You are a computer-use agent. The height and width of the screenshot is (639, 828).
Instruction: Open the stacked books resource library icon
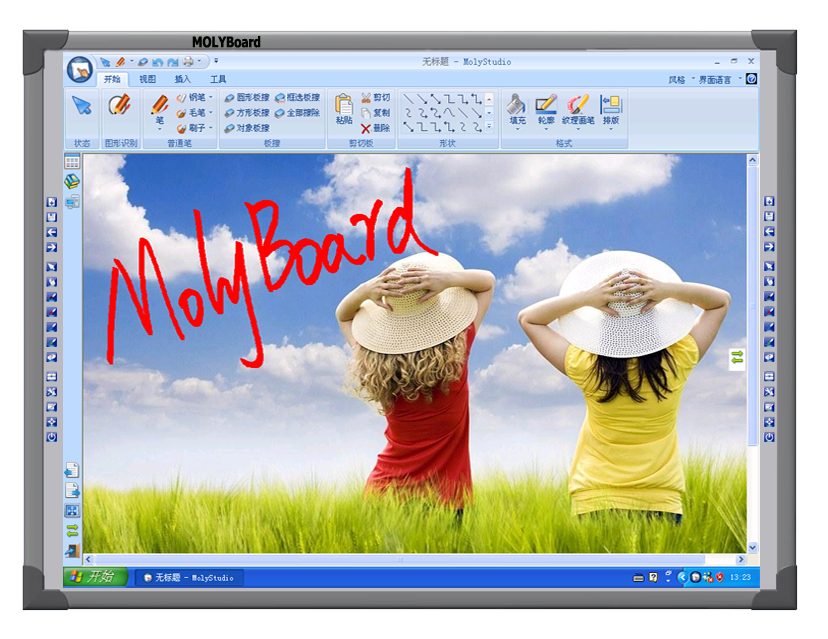point(72,181)
